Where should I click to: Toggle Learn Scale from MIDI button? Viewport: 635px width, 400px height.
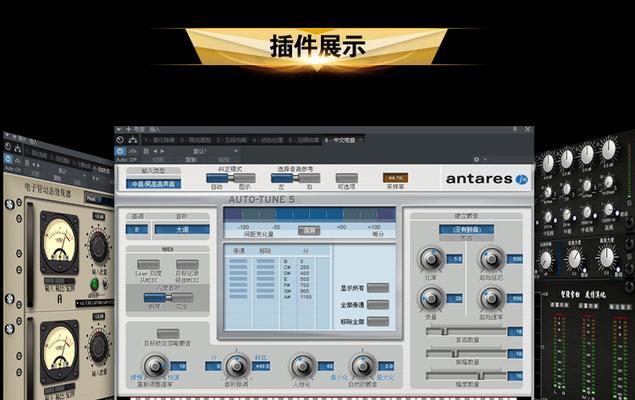point(149,264)
